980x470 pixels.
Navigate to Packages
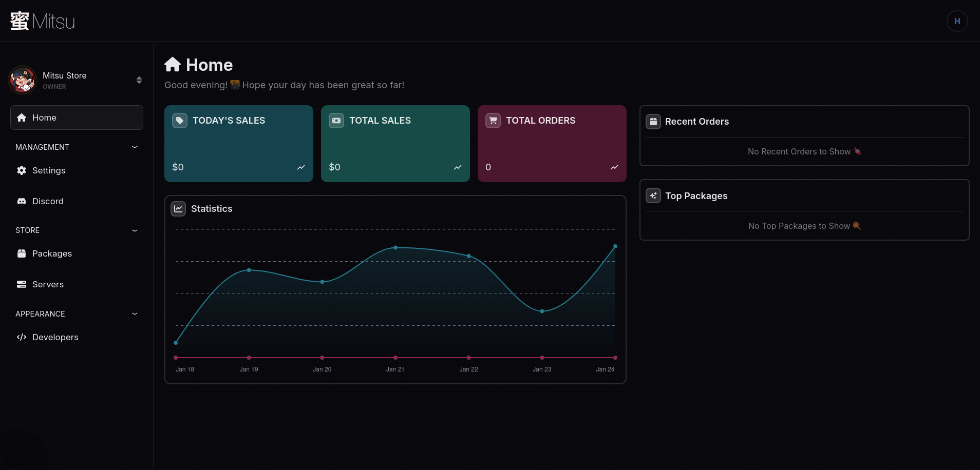click(52, 253)
